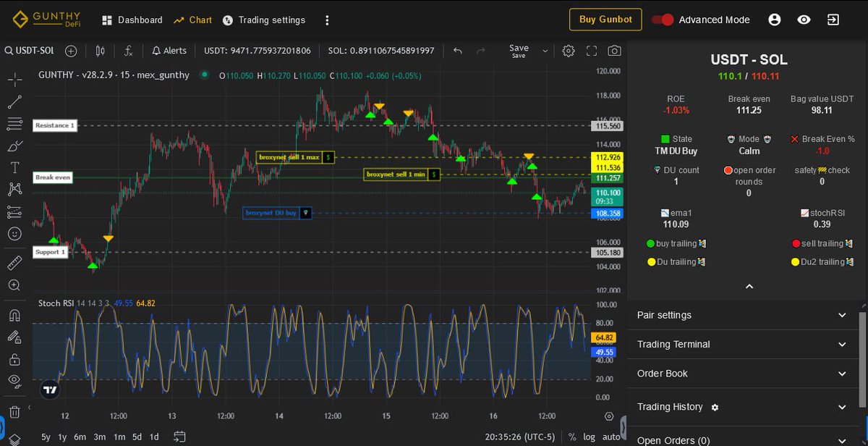Screen dimensions: 868x446
Task: Click the Buy Gunbot button
Action: [x=605, y=20]
